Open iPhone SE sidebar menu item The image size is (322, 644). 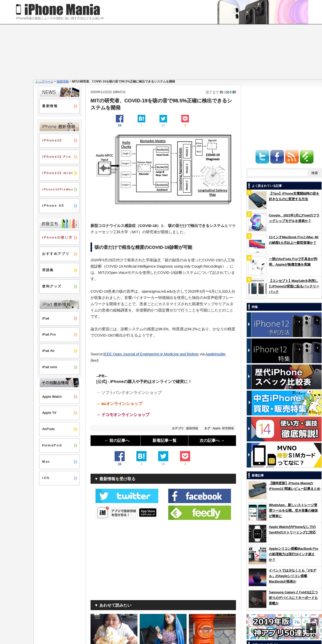59,206
